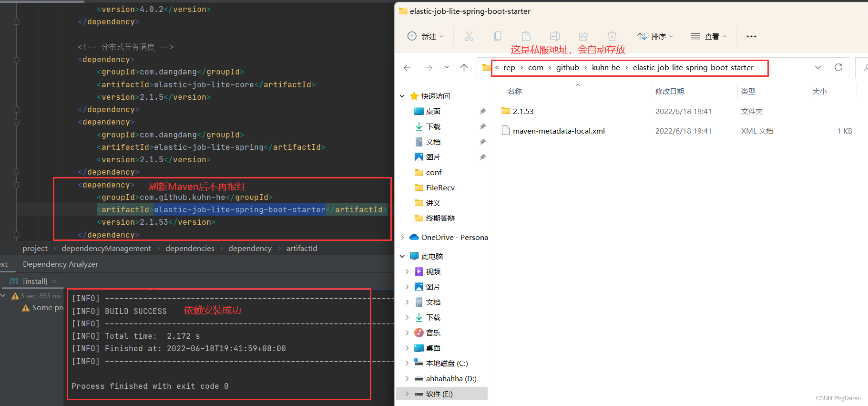Sort by Date modified (修改日期) column header
Image resolution: width=868 pixels, height=406 pixels.
coord(670,92)
